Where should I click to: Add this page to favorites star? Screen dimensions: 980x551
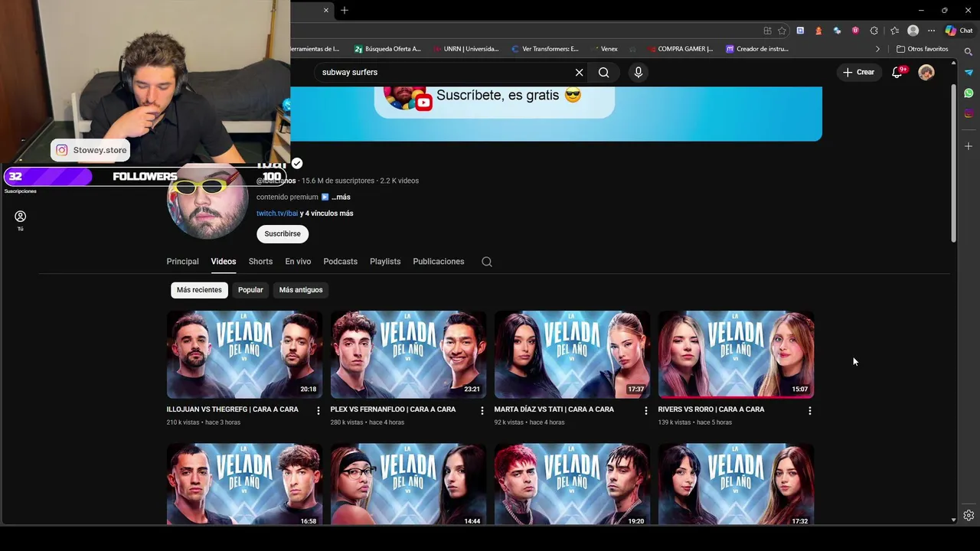click(782, 31)
